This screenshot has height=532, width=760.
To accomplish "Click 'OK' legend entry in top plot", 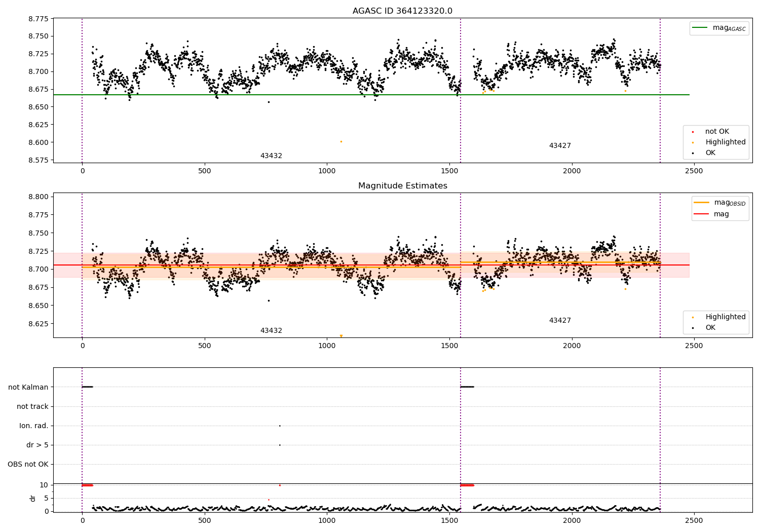I will pos(710,153).
